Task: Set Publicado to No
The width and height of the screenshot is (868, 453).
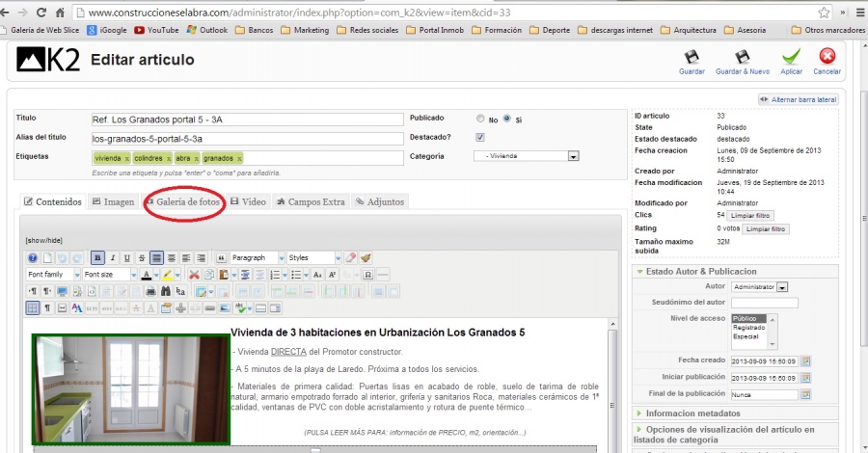Action: pos(480,119)
